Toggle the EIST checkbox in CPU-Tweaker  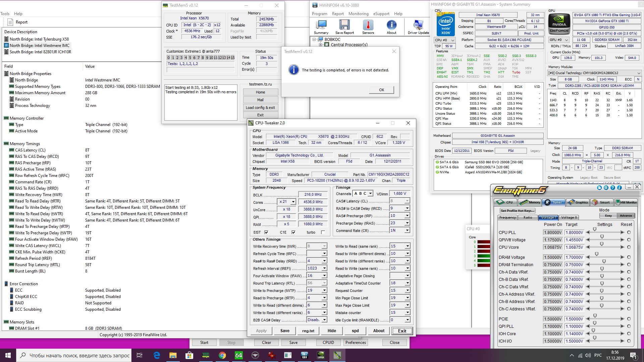(x=266, y=232)
